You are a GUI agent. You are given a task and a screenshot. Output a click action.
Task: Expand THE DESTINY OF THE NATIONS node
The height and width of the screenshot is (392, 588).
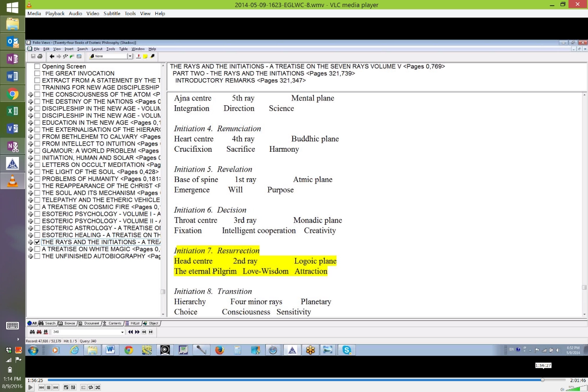click(x=31, y=101)
